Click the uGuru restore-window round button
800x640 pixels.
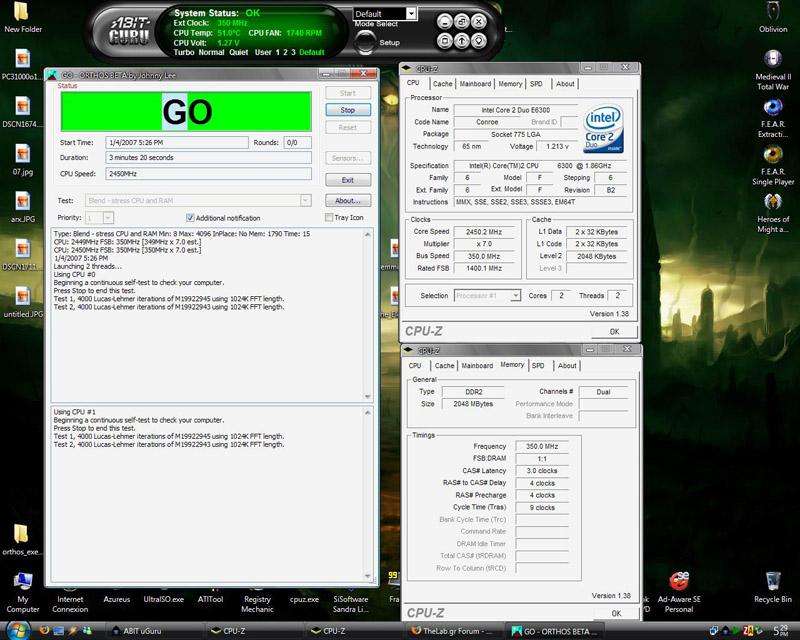tap(461, 21)
